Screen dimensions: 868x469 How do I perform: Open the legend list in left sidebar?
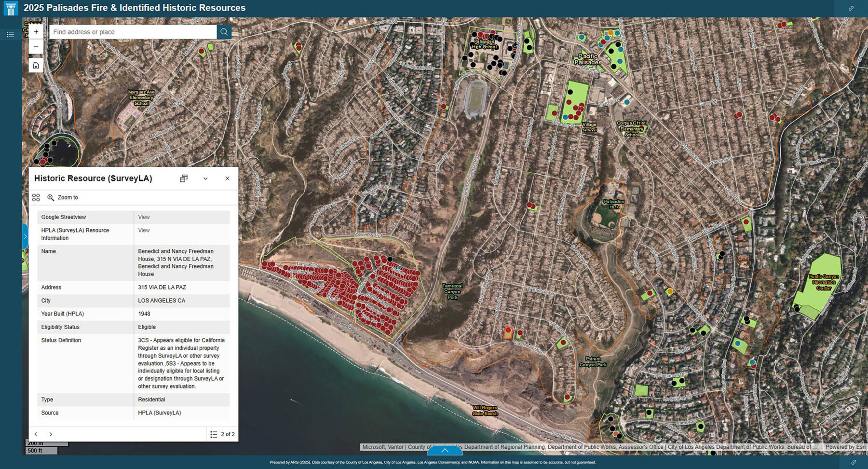[10, 35]
